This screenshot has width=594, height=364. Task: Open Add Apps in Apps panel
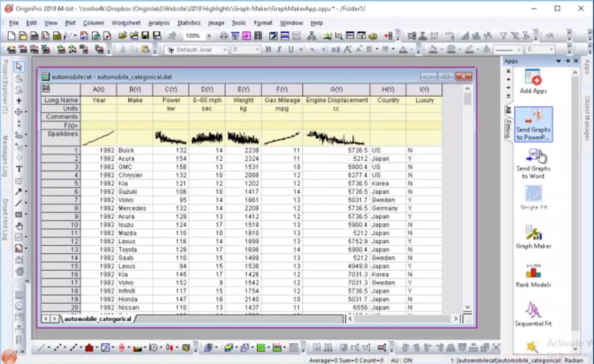(x=533, y=82)
